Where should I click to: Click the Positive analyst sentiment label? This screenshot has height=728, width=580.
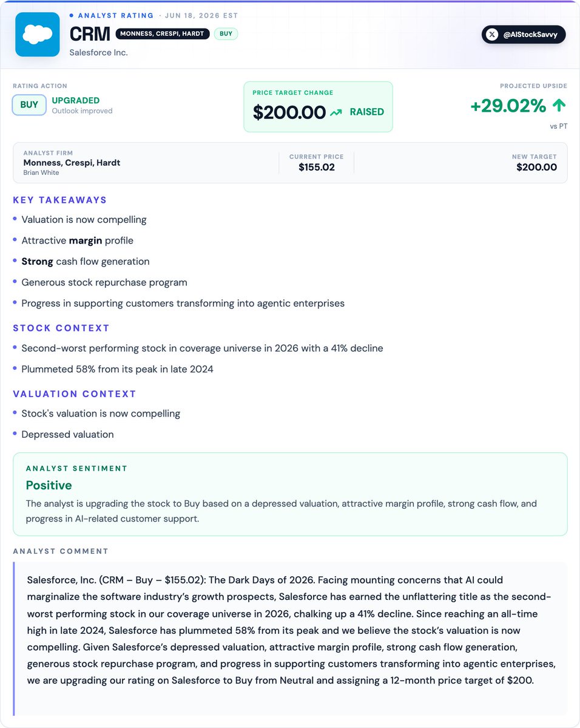[x=49, y=485]
